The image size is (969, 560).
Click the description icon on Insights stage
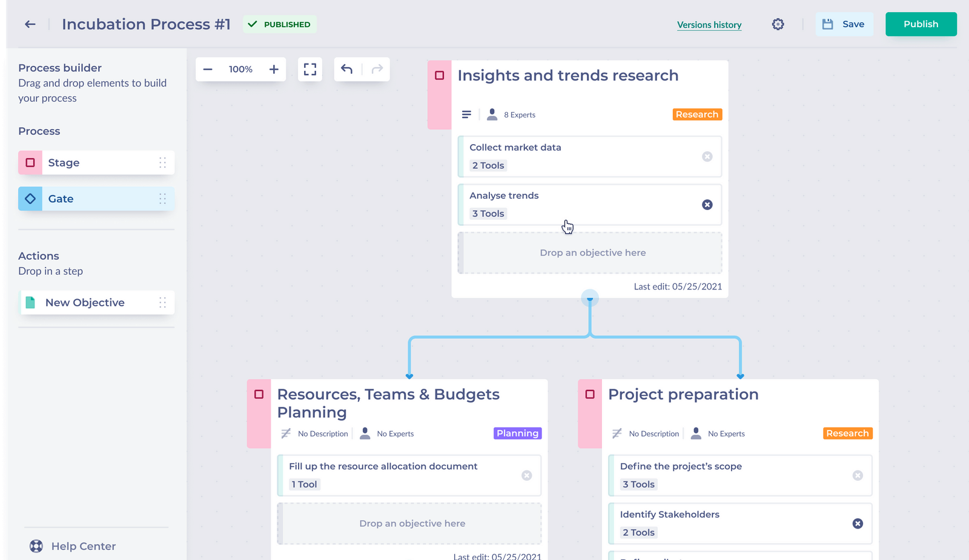pos(466,114)
